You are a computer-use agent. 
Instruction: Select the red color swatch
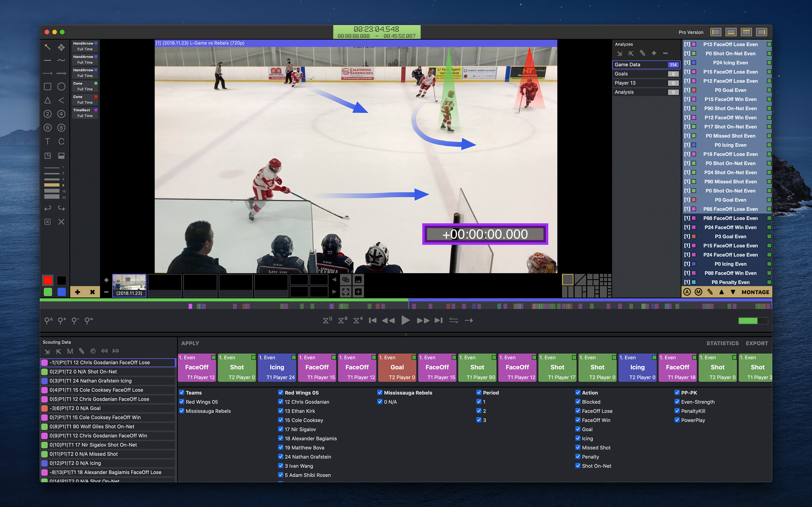click(48, 280)
